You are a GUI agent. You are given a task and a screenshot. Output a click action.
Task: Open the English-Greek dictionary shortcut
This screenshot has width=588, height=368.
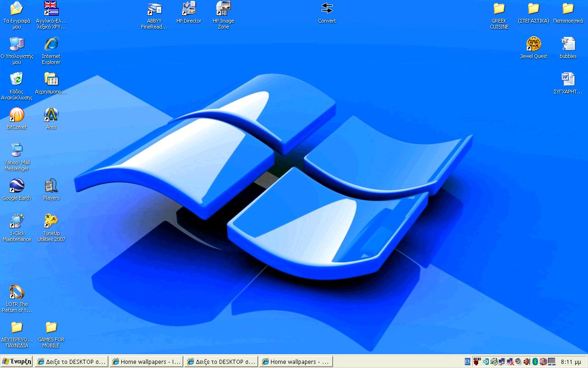[51, 15]
